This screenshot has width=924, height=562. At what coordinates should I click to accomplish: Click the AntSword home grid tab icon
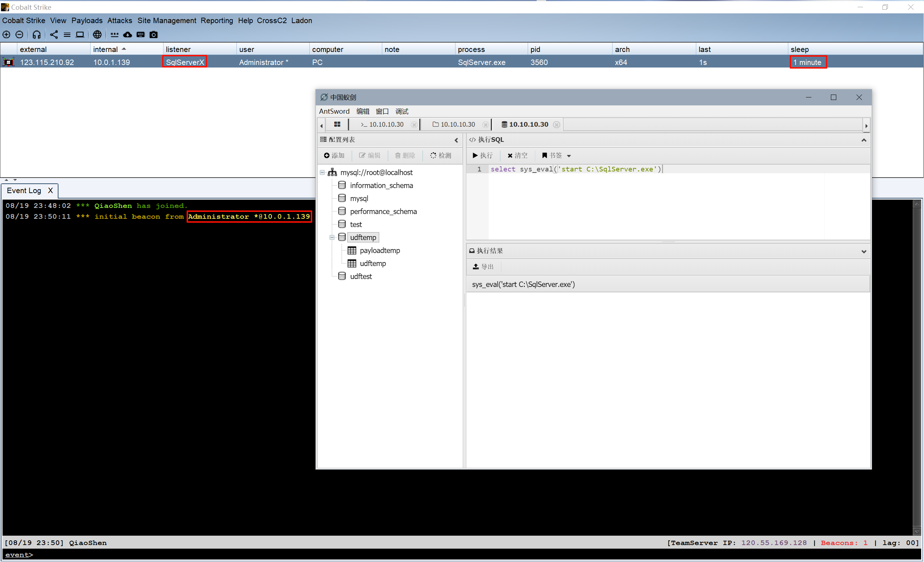337,125
